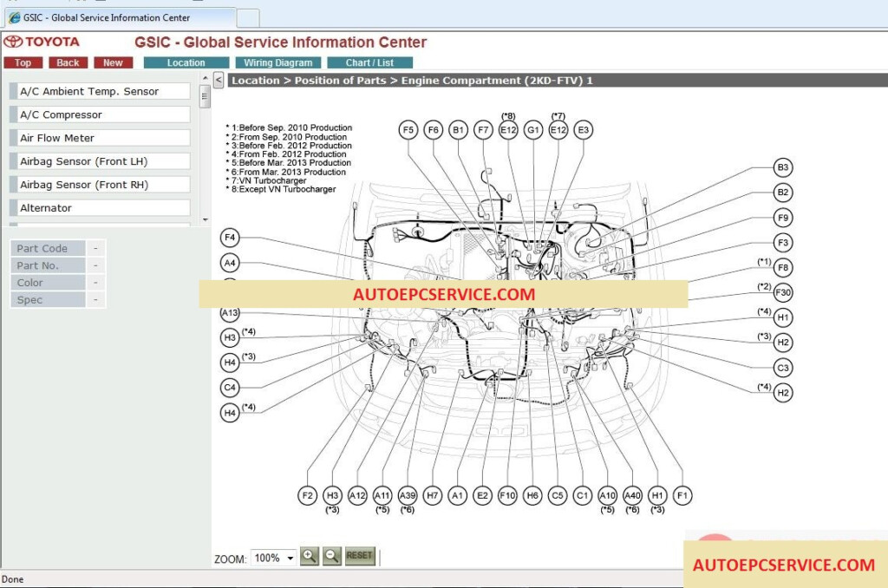This screenshot has width=888, height=588.
Task: Click the Top button
Action: [23, 63]
